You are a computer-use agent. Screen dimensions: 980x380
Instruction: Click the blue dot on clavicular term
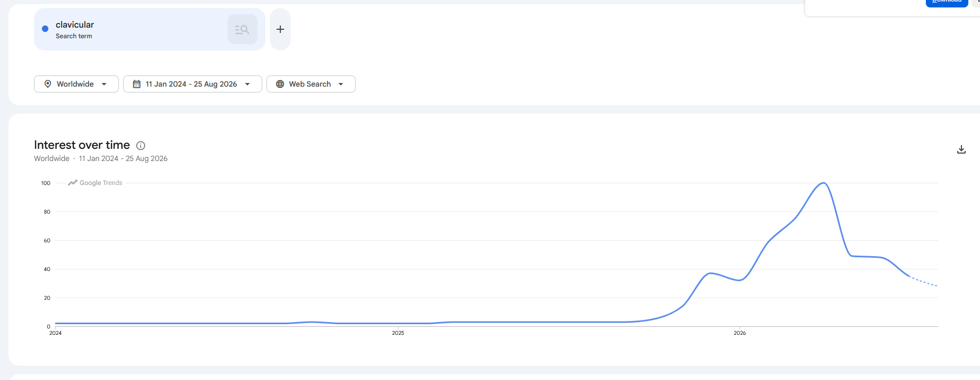pos(45,29)
